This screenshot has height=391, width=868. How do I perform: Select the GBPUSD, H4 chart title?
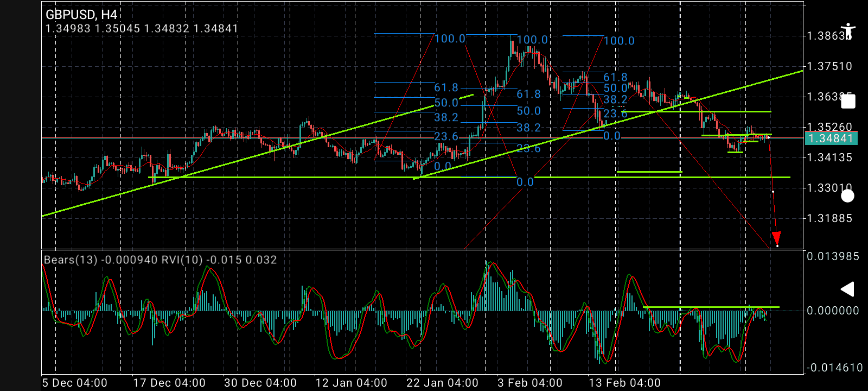[x=82, y=15]
